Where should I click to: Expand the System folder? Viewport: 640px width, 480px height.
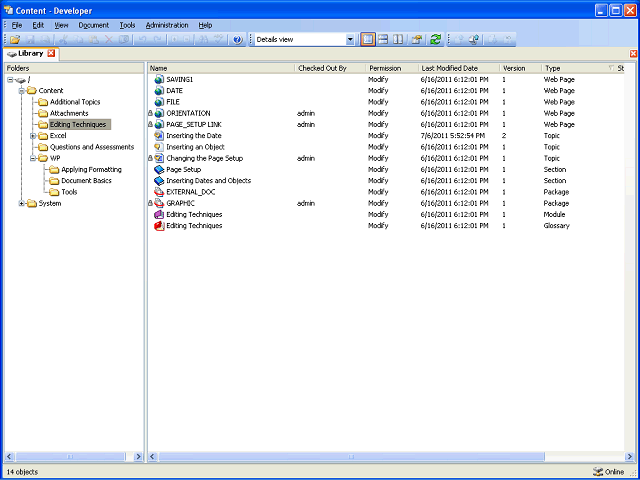(x=22, y=203)
